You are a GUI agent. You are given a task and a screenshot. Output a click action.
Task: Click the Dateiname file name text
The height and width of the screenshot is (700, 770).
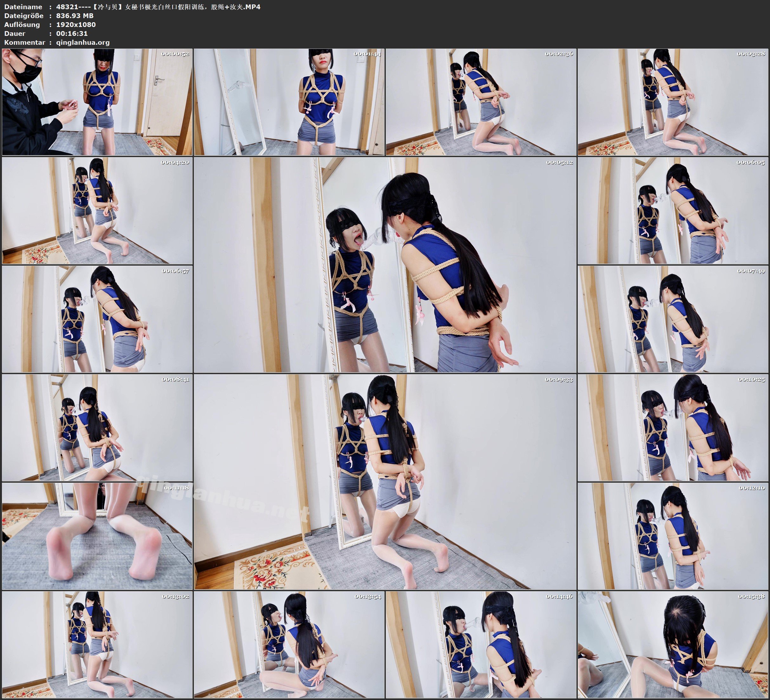pos(158,7)
